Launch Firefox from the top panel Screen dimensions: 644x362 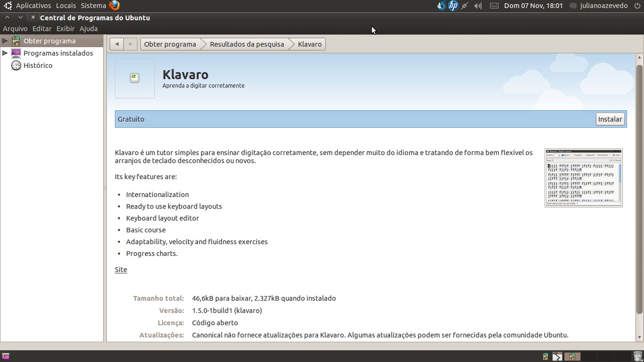pyautogui.click(x=114, y=6)
